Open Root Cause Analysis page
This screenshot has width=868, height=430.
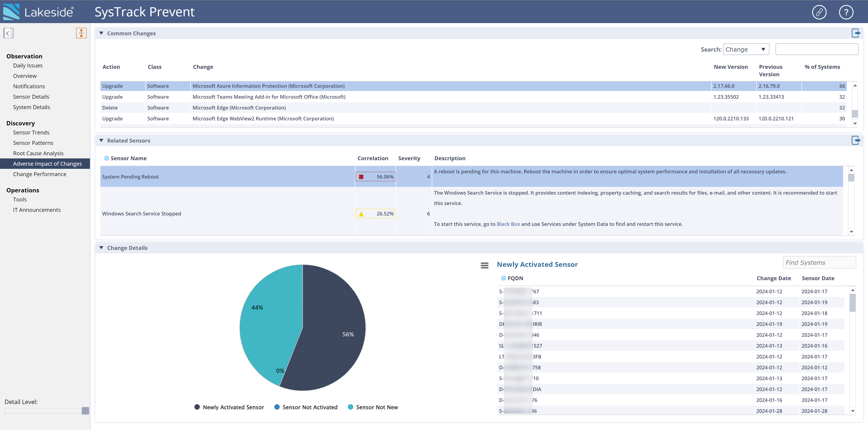point(38,153)
